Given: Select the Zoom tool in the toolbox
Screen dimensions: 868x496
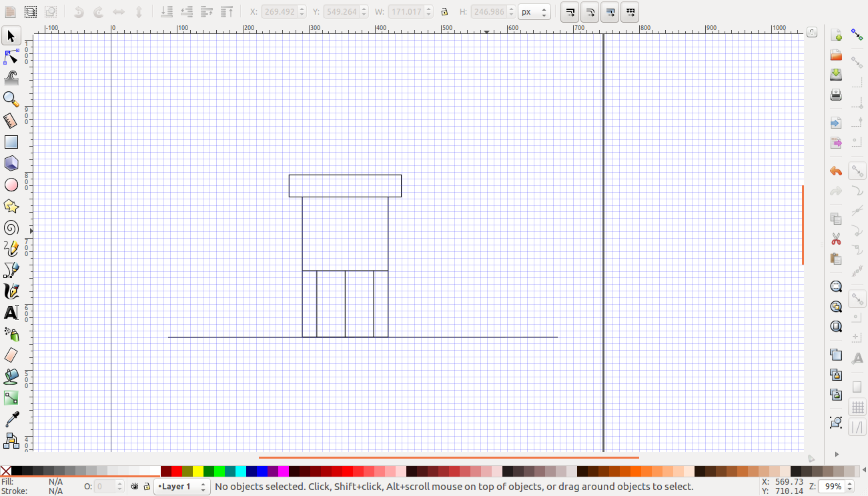Looking at the screenshot, I should click(x=11, y=99).
